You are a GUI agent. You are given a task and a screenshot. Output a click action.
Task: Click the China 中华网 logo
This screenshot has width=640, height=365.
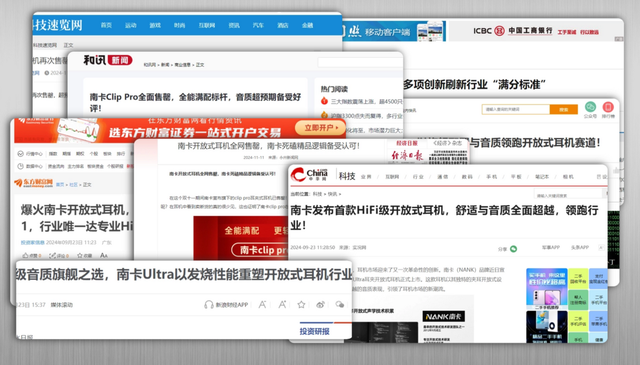(309, 175)
